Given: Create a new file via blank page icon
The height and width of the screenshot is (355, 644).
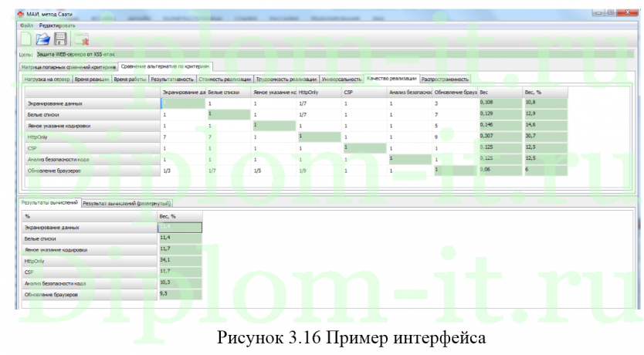Looking at the screenshot, I should [x=26, y=39].
